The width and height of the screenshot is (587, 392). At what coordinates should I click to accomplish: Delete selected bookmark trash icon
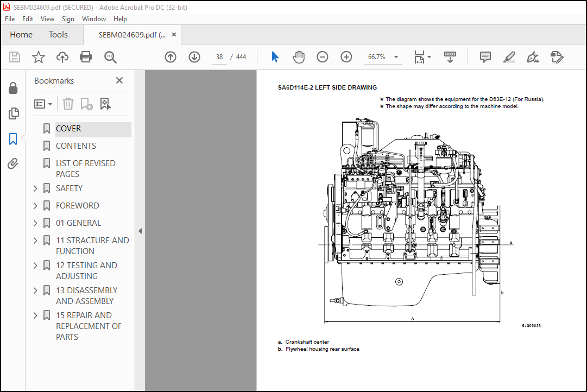(68, 104)
